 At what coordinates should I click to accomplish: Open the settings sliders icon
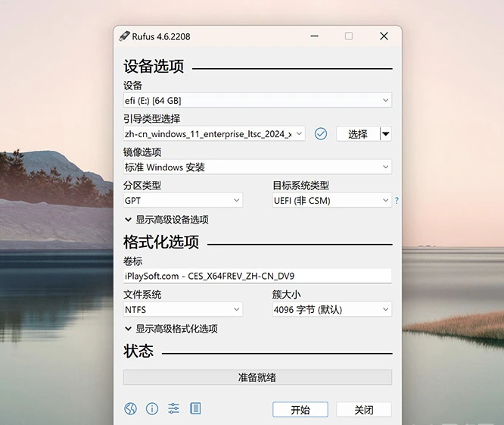click(x=173, y=408)
